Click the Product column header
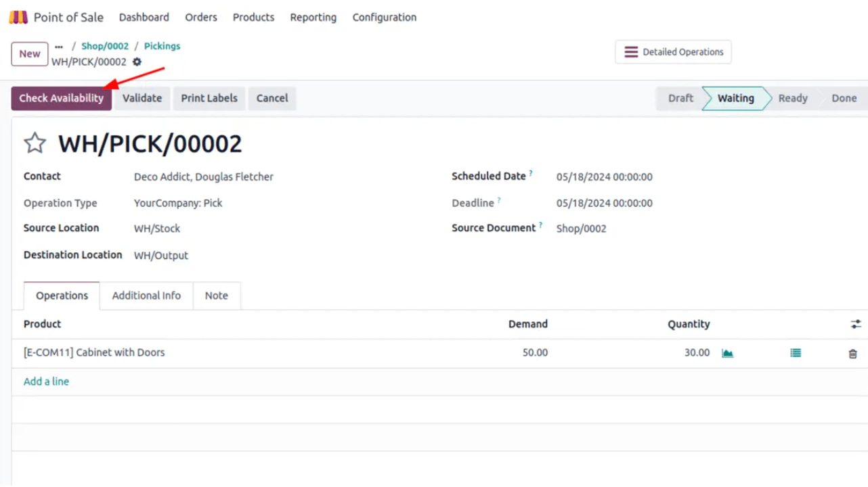 click(x=42, y=324)
